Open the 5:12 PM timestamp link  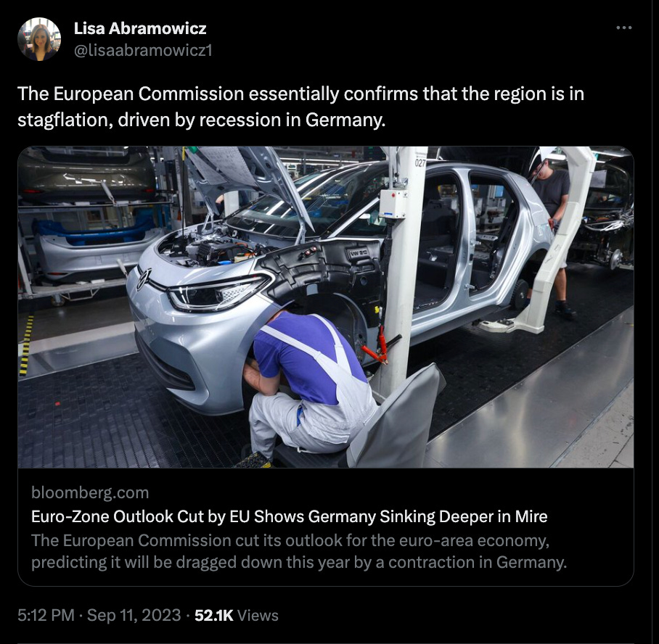46,616
